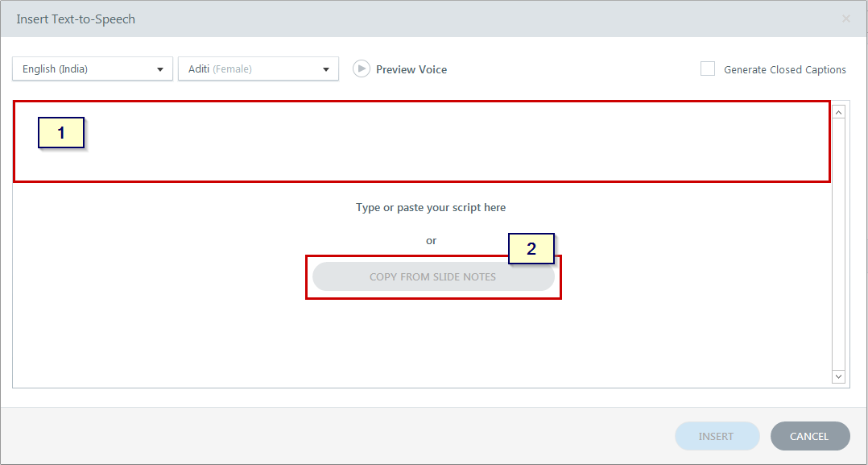Image resolution: width=868 pixels, height=465 pixels.
Task: Click the Preview Voice label
Action: click(x=411, y=69)
